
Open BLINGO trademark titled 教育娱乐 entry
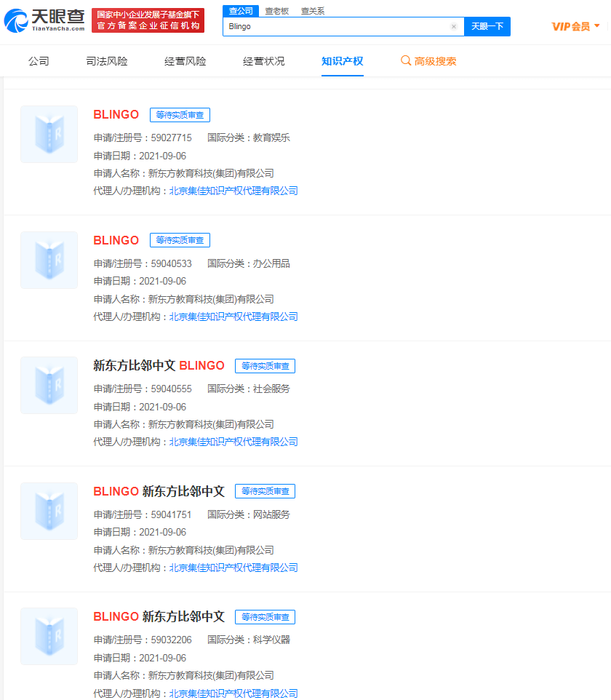116,115
